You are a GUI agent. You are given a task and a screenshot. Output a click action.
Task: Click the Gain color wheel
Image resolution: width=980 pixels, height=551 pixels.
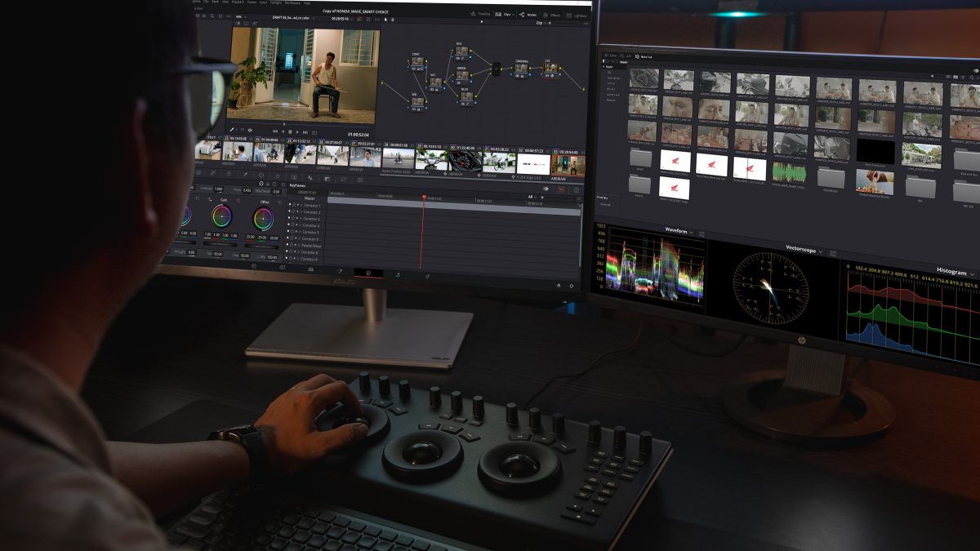tap(222, 216)
